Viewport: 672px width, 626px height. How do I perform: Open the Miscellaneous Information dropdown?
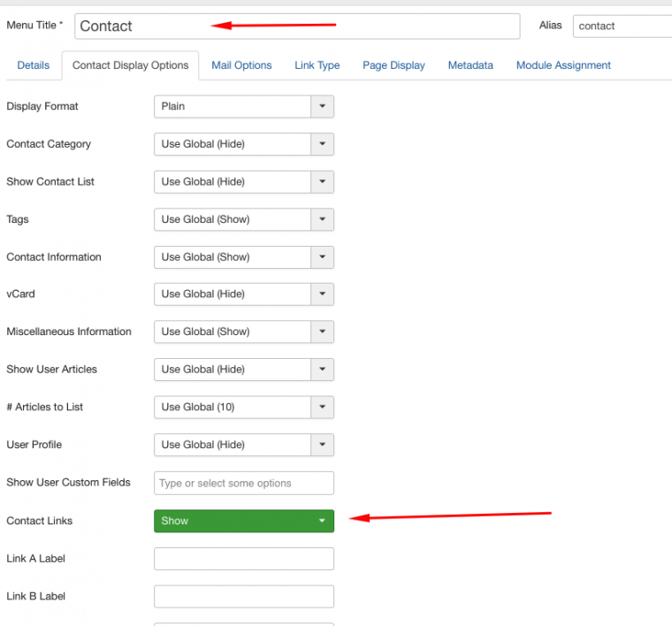(x=243, y=332)
